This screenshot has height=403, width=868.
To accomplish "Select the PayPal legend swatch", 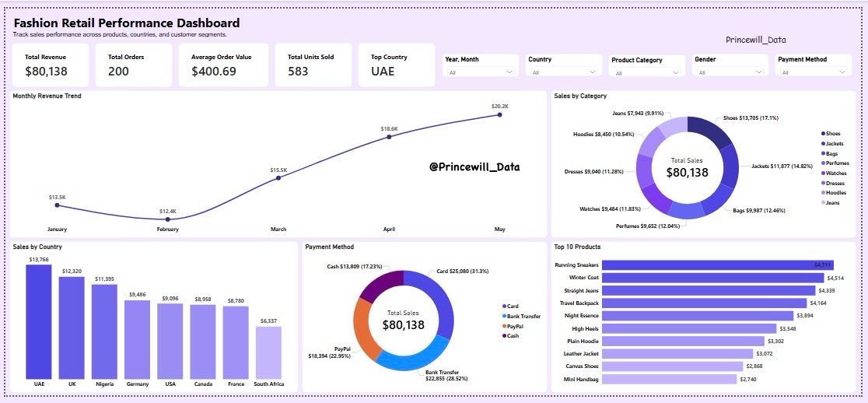I will coord(504,326).
